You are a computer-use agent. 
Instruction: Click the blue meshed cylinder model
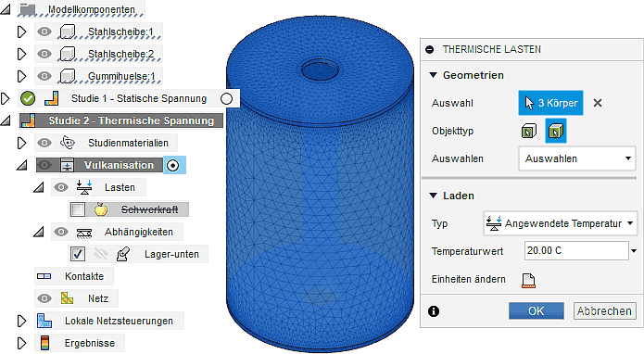pyautogui.click(x=321, y=184)
